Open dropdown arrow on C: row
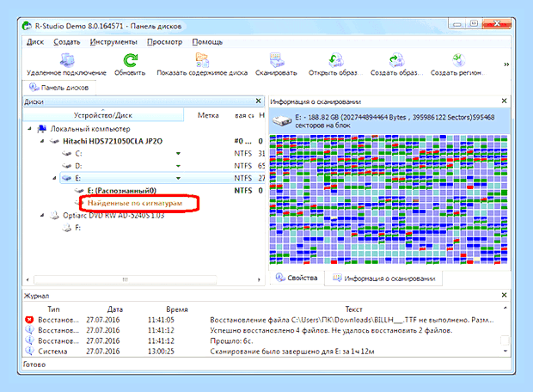533x392 pixels. [x=178, y=154]
